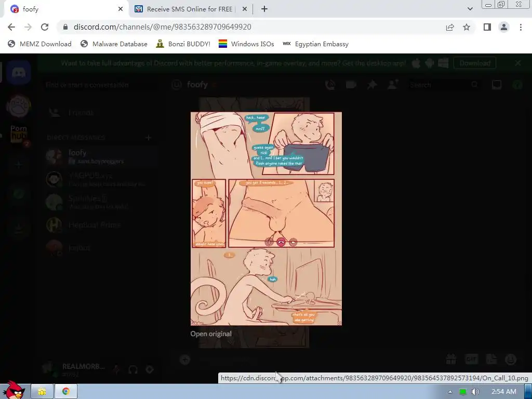Image resolution: width=532 pixels, height=399 pixels.
Task: Open the Start menu bird icon
Action: (x=14, y=391)
